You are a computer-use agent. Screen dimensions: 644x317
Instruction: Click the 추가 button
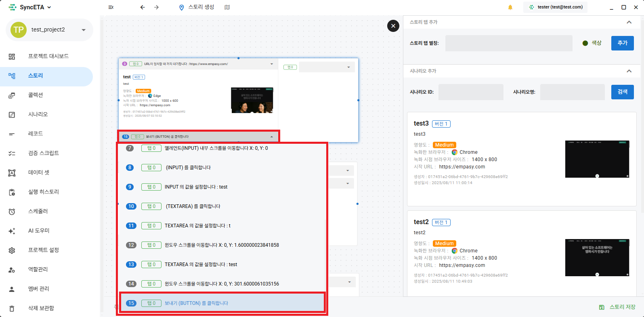(622, 43)
